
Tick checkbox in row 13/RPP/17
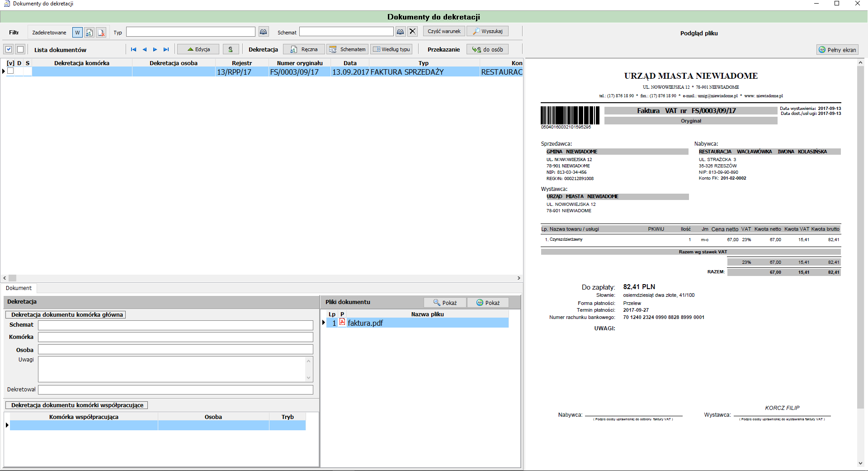pyautogui.click(x=10, y=71)
